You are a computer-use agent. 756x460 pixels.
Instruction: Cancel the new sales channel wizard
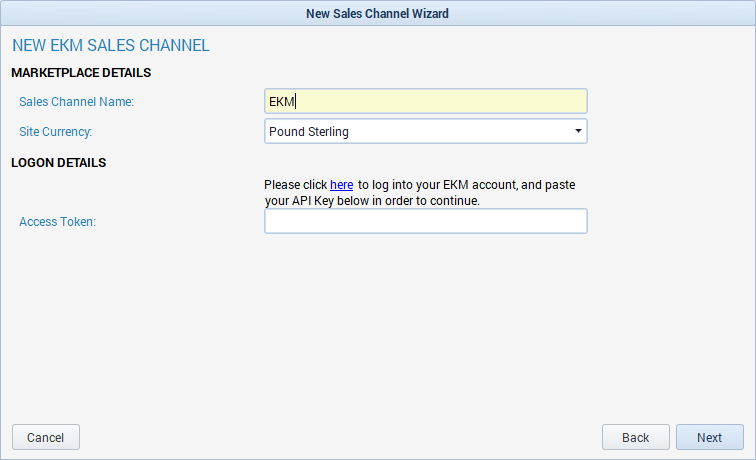click(46, 437)
